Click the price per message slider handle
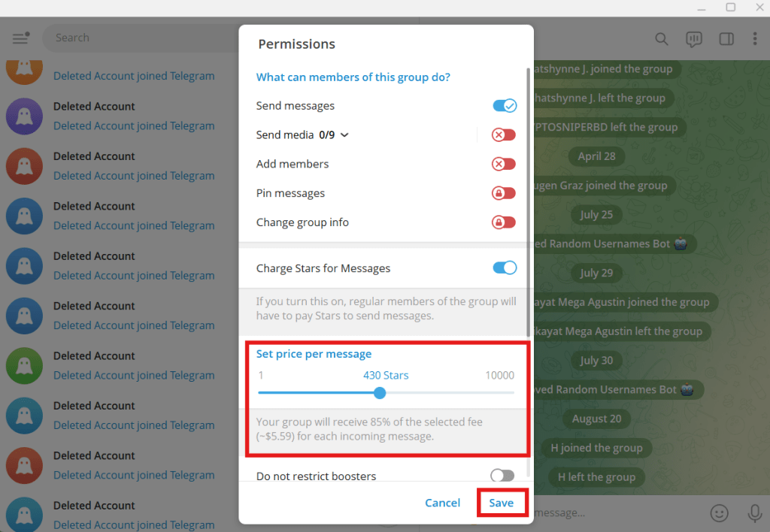770x532 pixels. [x=380, y=393]
